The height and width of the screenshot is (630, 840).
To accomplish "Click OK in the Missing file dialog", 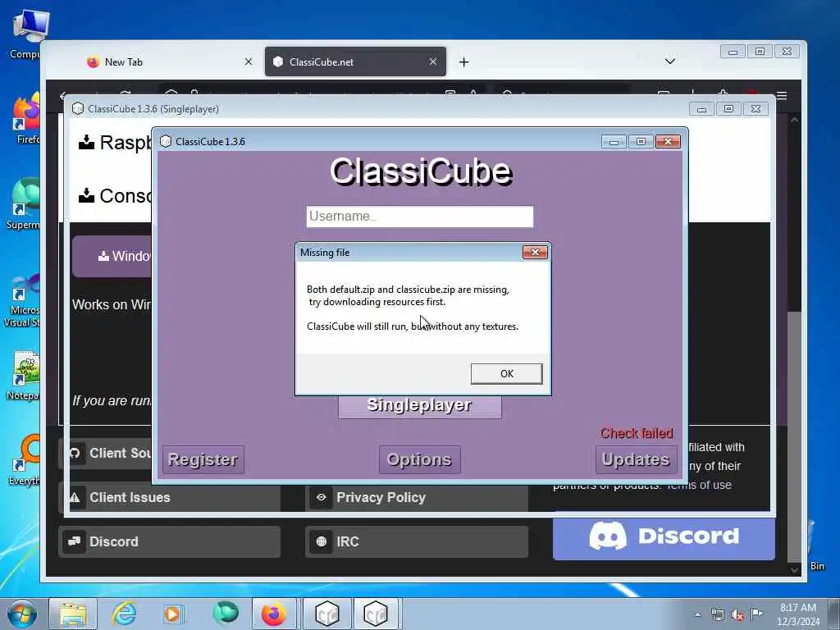I will click(x=506, y=373).
